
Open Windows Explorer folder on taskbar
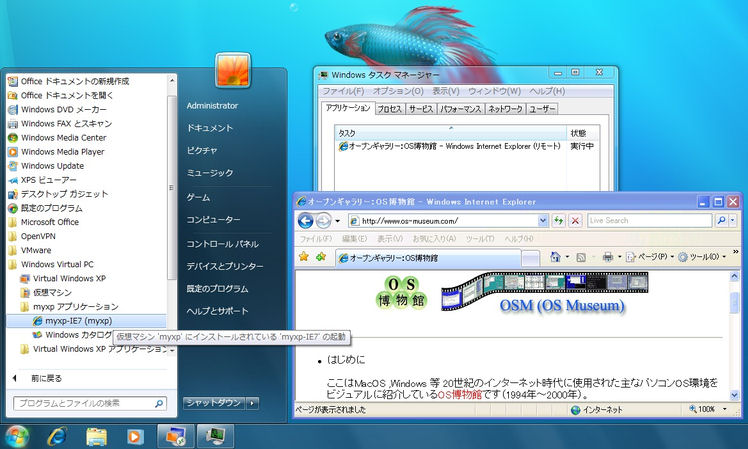(96, 436)
